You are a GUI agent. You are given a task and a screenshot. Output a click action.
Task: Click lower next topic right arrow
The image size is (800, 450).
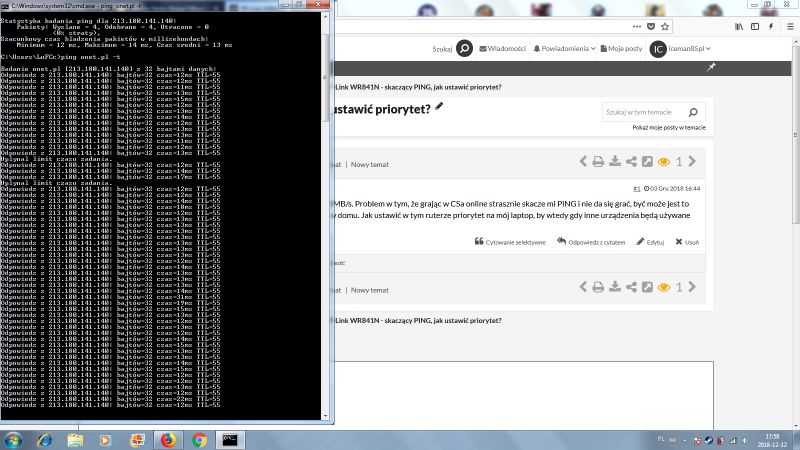pyautogui.click(x=692, y=287)
